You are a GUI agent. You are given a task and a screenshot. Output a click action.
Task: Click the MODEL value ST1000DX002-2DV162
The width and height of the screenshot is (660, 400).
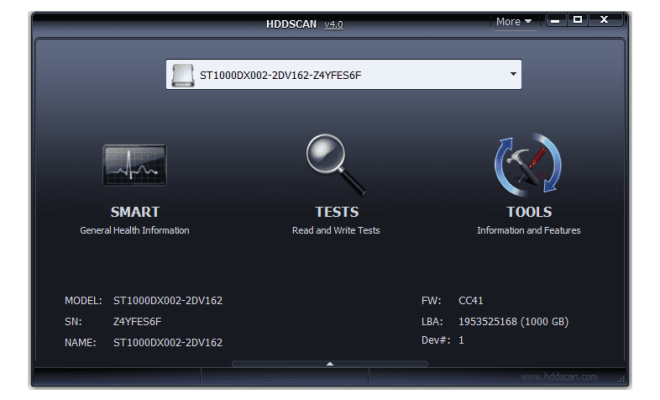point(168,301)
